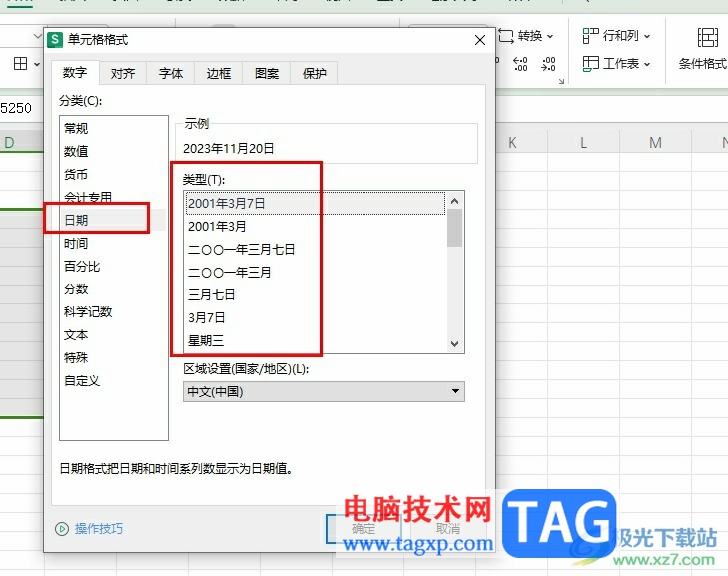Close the 单元格格式 dialog

click(x=480, y=40)
